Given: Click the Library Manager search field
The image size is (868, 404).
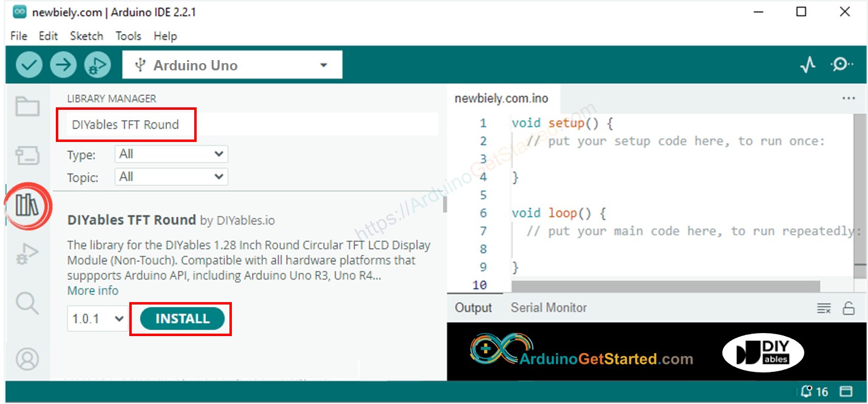Looking at the screenshot, I should click(243, 124).
